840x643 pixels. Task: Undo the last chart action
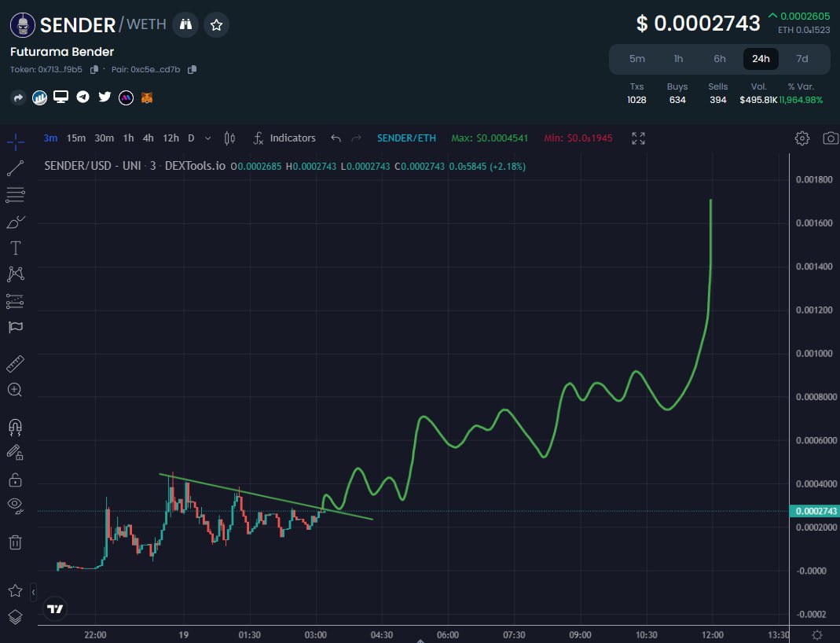[x=336, y=138]
